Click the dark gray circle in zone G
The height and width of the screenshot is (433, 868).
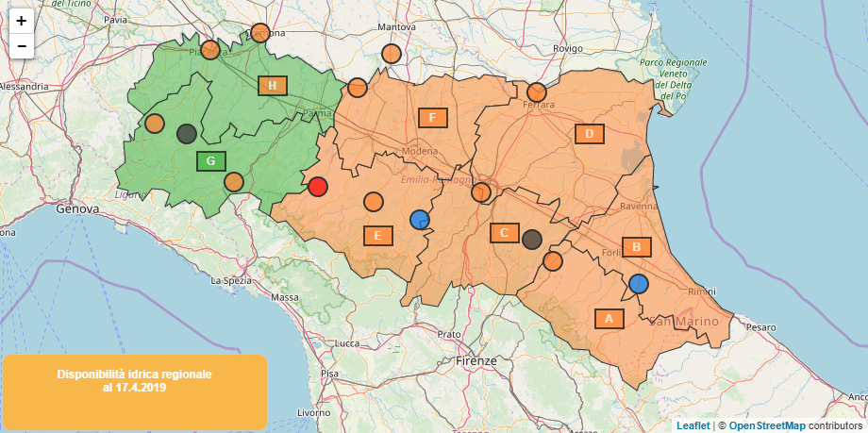click(187, 133)
